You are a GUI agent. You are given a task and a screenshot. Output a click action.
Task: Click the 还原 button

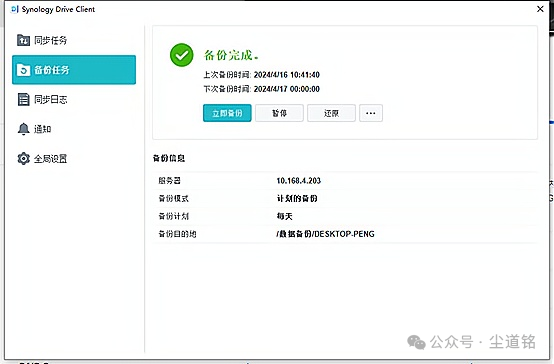pos(331,113)
